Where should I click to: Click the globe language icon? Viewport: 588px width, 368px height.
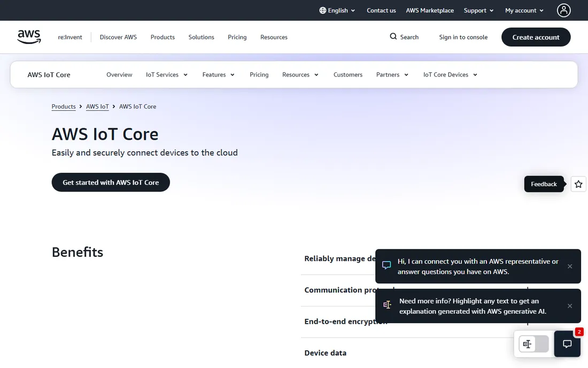pyautogui.click(x=322, y=11)
